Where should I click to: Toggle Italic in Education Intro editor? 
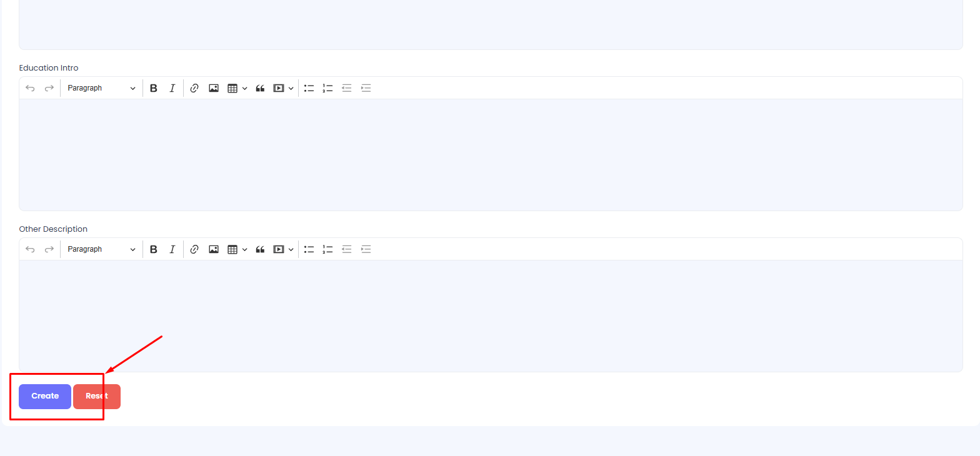[172, 88]
